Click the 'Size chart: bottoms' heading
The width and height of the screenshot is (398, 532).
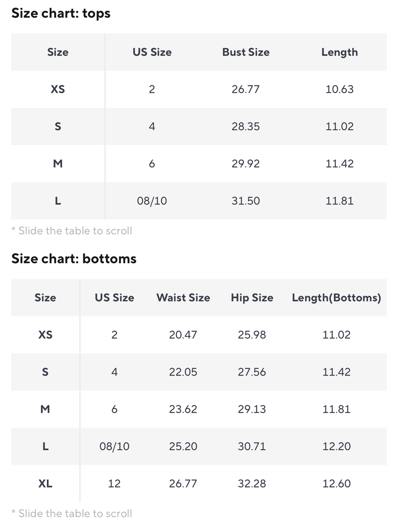click(74, 259)
